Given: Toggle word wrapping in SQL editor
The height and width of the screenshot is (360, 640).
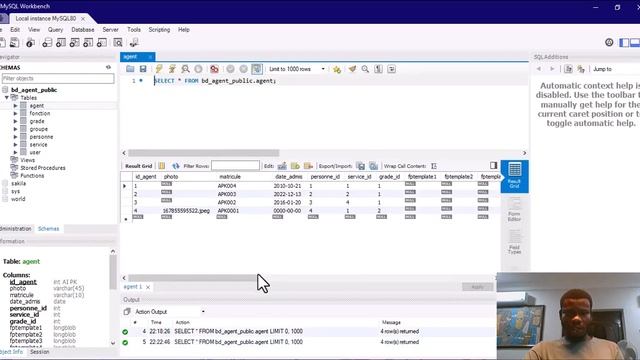Looking at the screenshot, I should [x=391, y=69].
